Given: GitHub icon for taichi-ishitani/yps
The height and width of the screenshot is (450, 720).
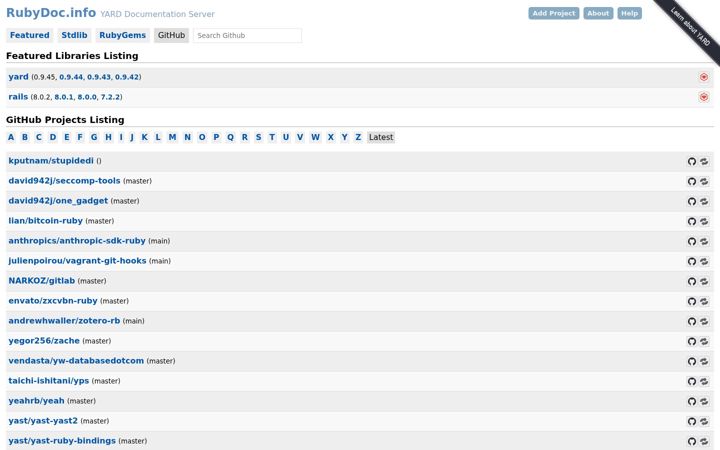Looking at the screenshot, I should point(692,381).
